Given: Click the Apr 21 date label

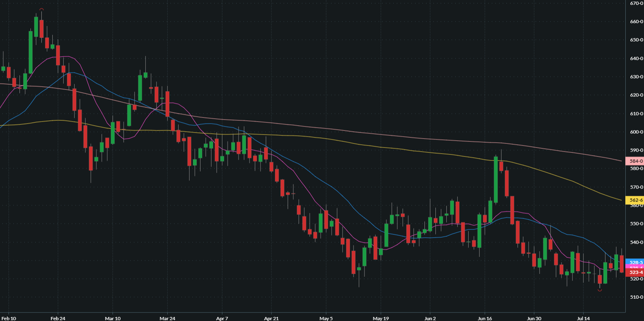Looking at the screenshot, I should pos(271,318).
